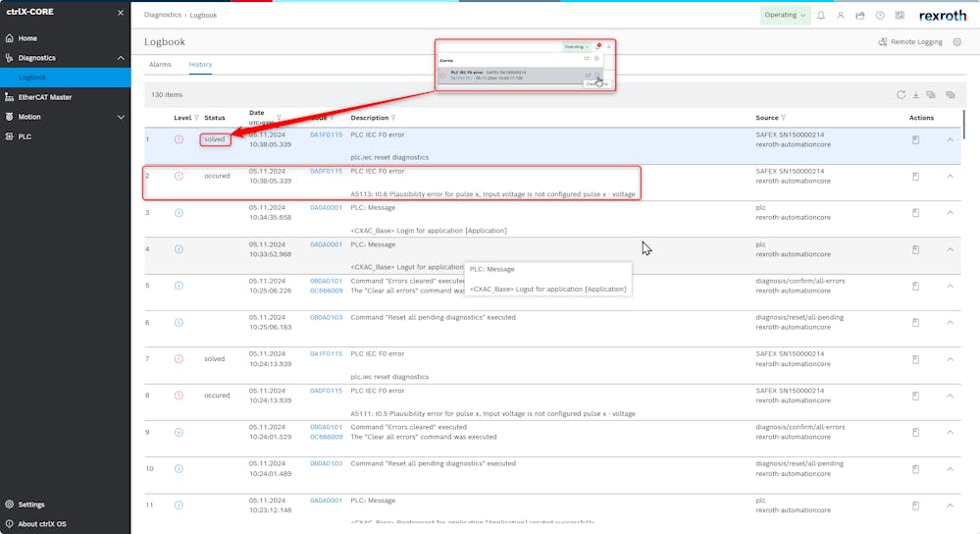Click 'solved' status in row 7
Viewport: 980px width, 534px height.
pyautogui.click(x=215, y=359)
